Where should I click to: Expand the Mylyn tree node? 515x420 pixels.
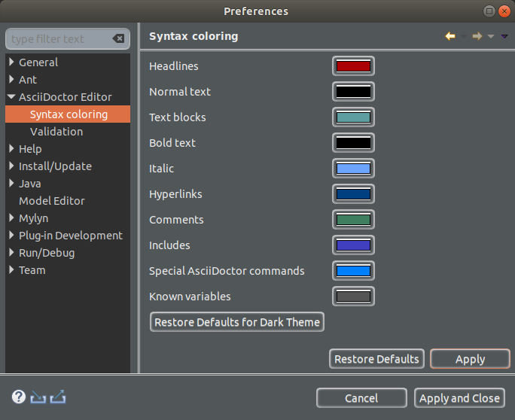11,218
